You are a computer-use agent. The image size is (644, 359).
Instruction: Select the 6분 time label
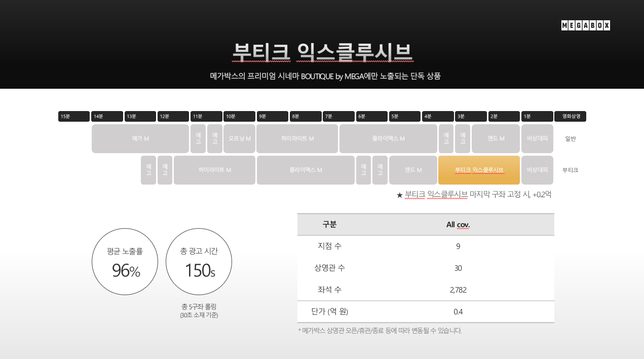(x=372, y=117)
